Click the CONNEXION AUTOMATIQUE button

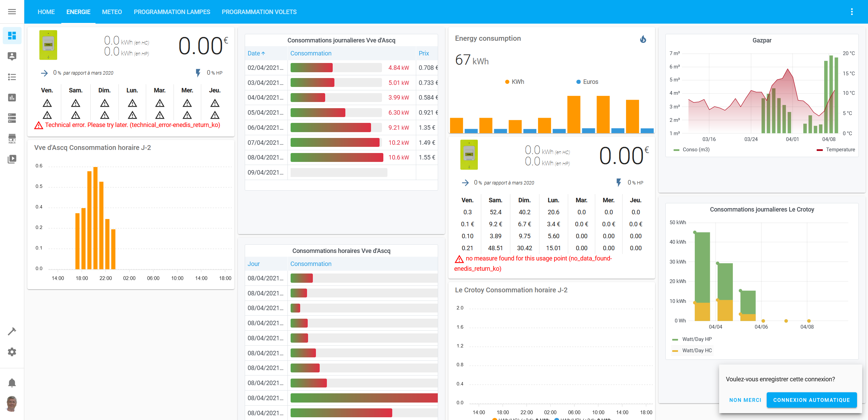click(x=811, y=400)
